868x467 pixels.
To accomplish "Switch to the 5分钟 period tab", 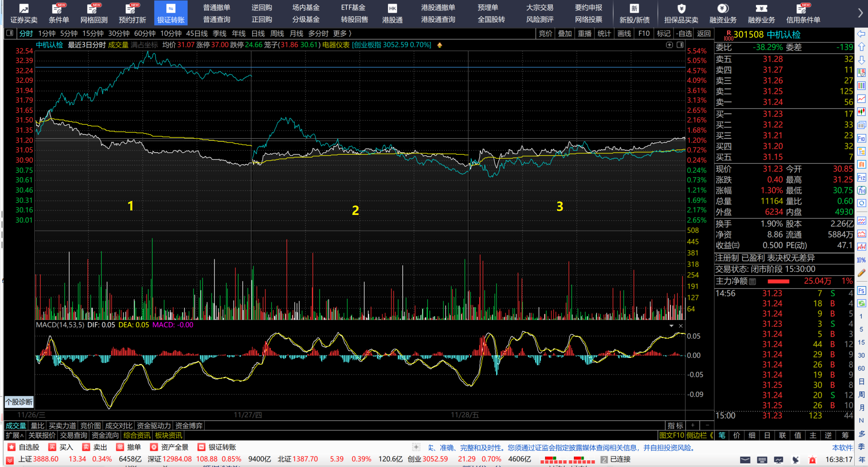I will click(69, 33).
